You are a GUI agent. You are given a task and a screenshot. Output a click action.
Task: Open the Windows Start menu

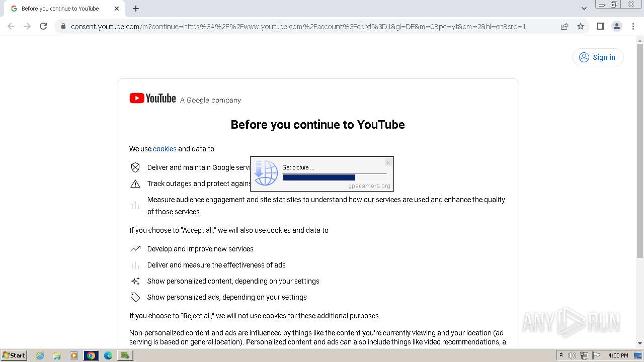[x=14, y=355]
